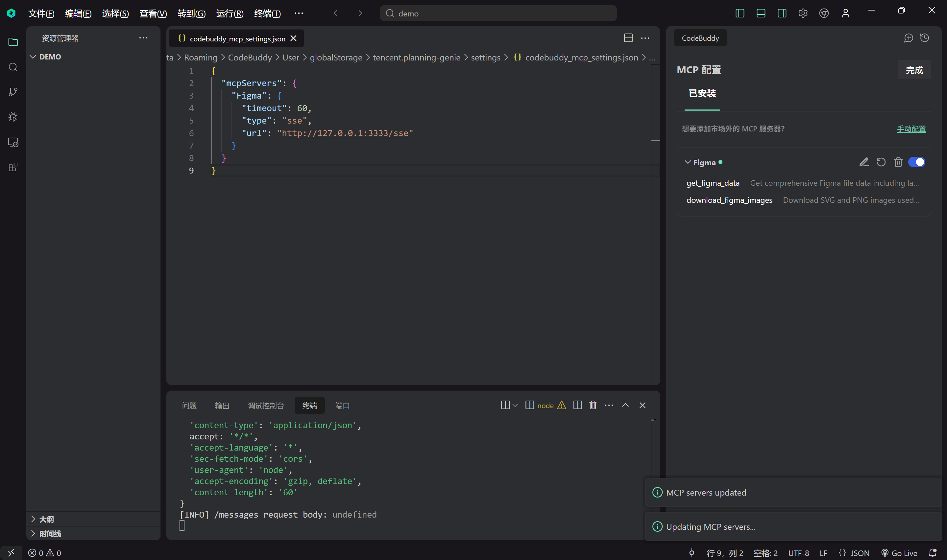
Task: Collapse the DEMO folder tree
Action: pos(33,57)
